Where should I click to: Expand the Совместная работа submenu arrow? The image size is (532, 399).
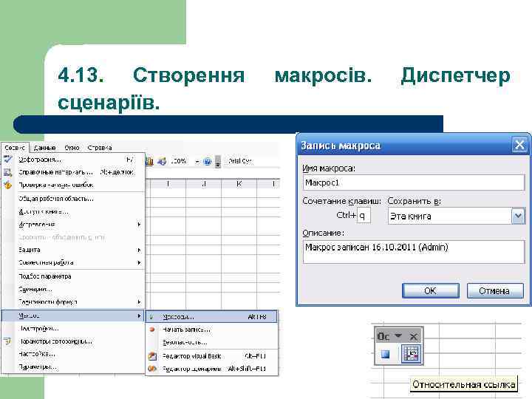(x=139, y=262)
